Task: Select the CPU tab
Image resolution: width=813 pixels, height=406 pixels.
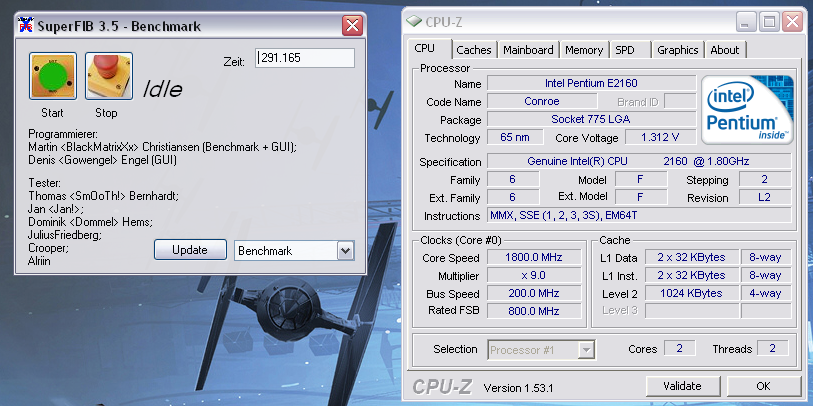Action: click(x=425, y=49)
